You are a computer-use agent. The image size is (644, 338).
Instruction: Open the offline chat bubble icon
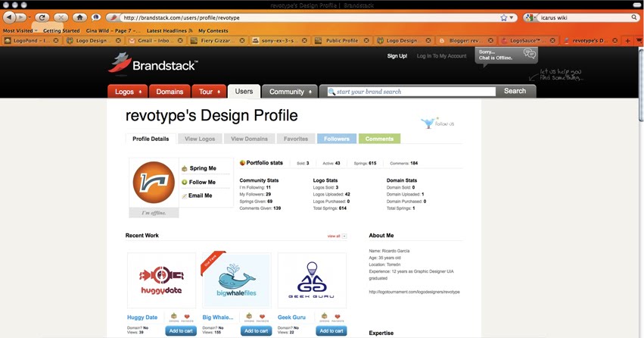(530, 54)
